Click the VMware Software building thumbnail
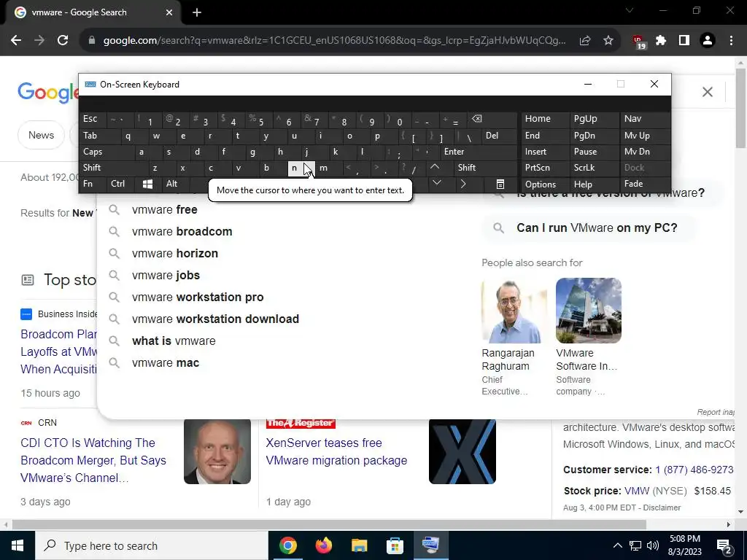The width and height of the screenshot is (747, 560). click(x=589, y=311)
